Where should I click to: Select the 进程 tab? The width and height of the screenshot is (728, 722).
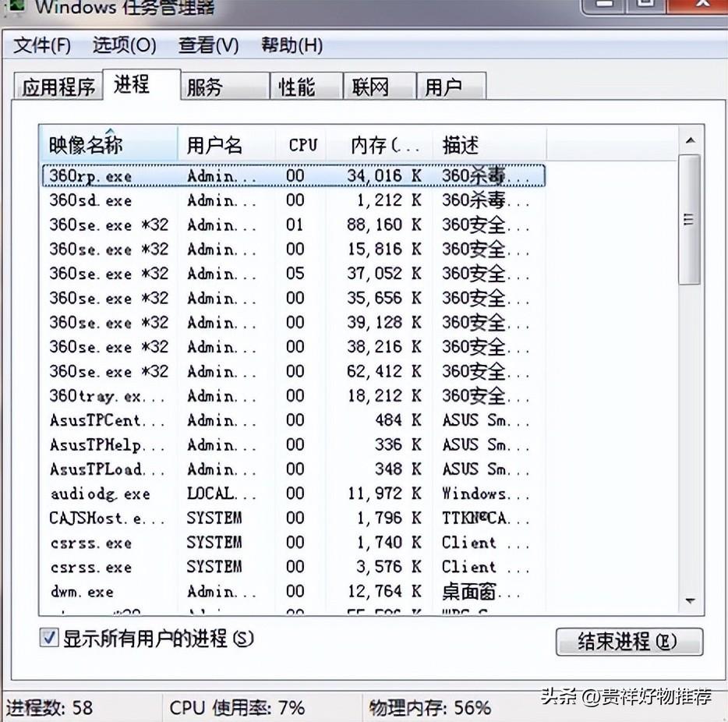pyautogui.click(x=141, y=84)
